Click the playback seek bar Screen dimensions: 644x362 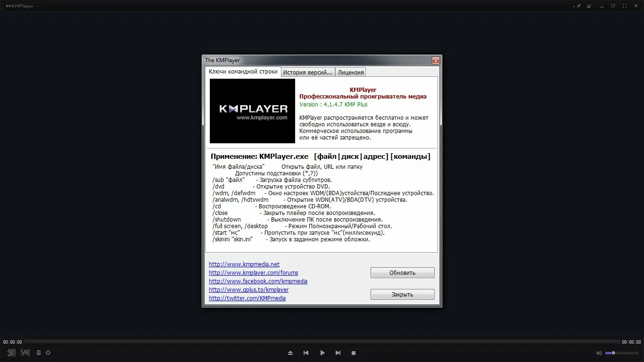[x=322, y=342]
